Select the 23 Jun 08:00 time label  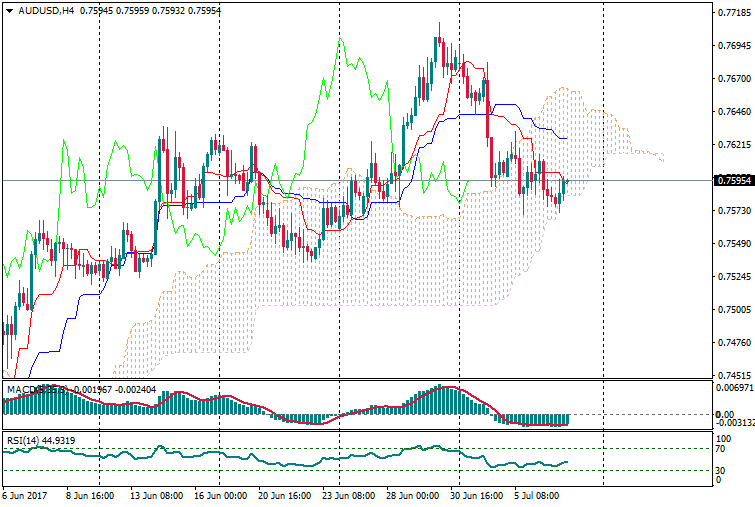[349, 495]
